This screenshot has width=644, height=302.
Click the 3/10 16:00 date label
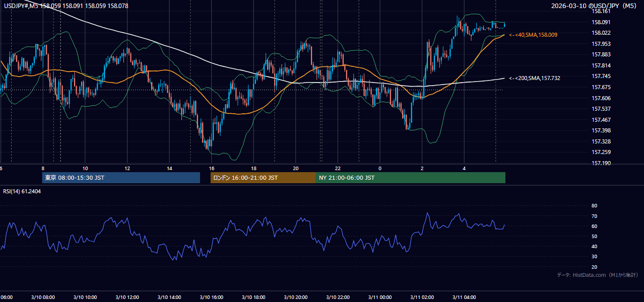(x=212, y=297)
